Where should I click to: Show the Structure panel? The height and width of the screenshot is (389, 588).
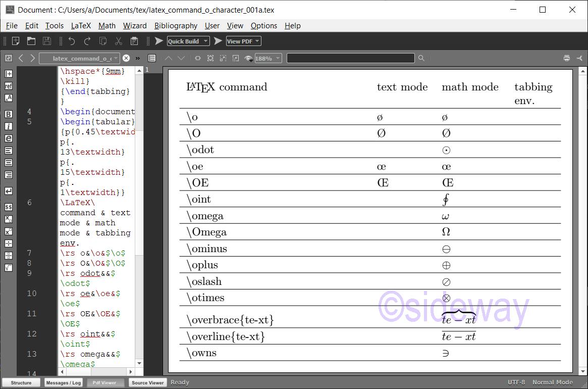click(21, 382)
